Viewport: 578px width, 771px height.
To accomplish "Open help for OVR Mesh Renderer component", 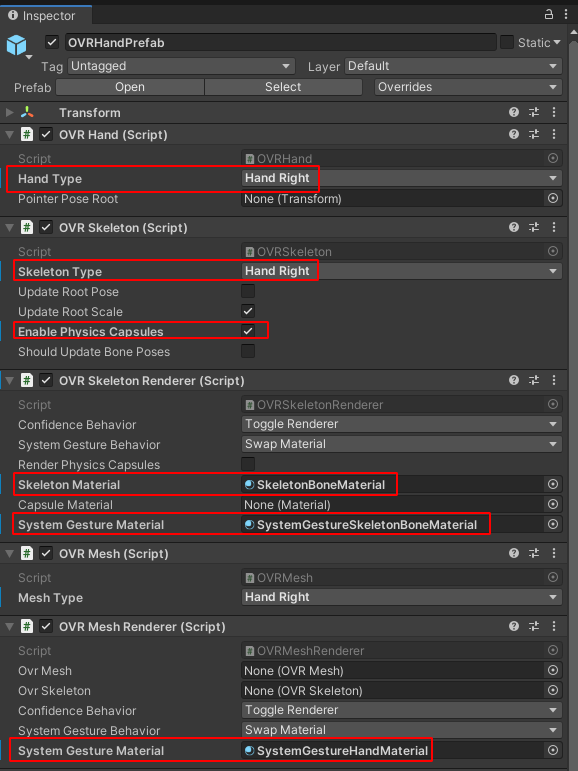I will click(514, 626).
